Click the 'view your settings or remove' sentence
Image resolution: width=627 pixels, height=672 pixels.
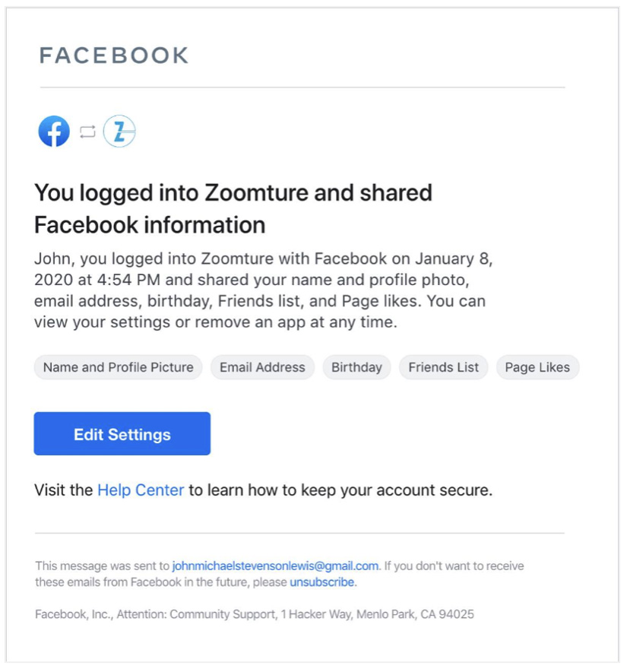[215, 322]
